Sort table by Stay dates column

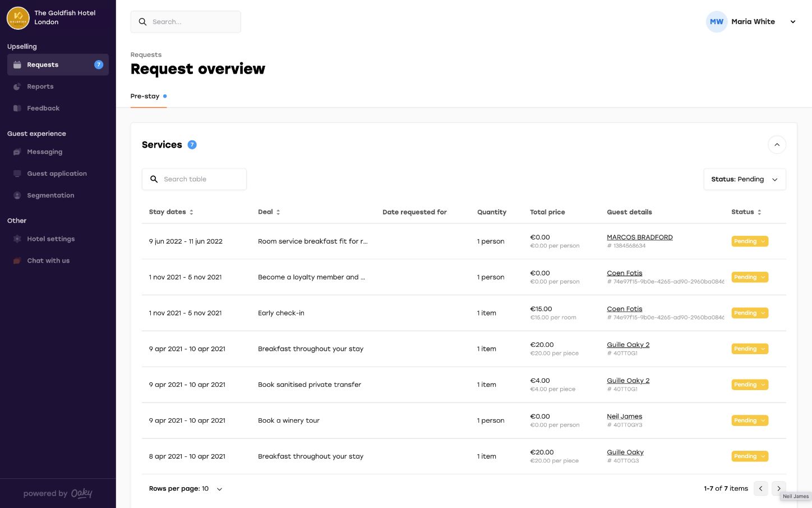(x=191, y=212)
